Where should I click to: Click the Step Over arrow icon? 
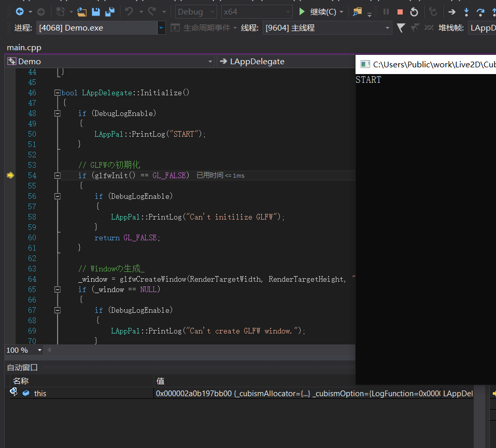480,11
